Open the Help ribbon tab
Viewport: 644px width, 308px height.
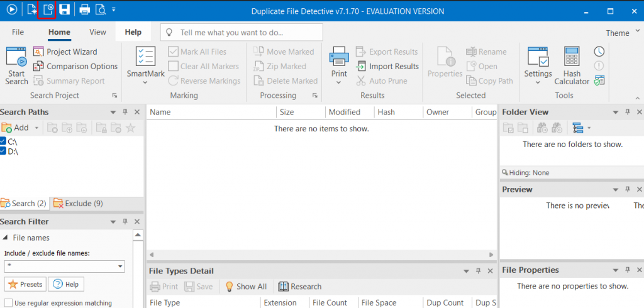[x=133, y=32]
